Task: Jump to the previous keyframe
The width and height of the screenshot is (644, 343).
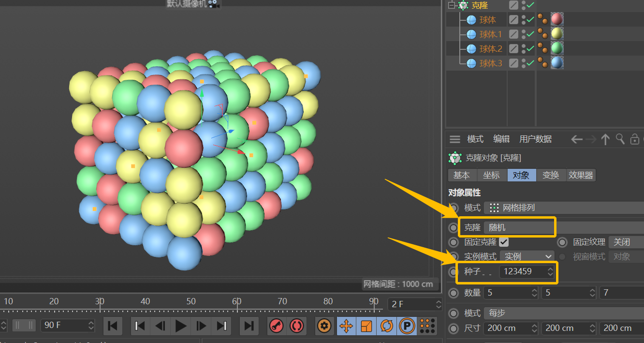Action: (140, 326)
